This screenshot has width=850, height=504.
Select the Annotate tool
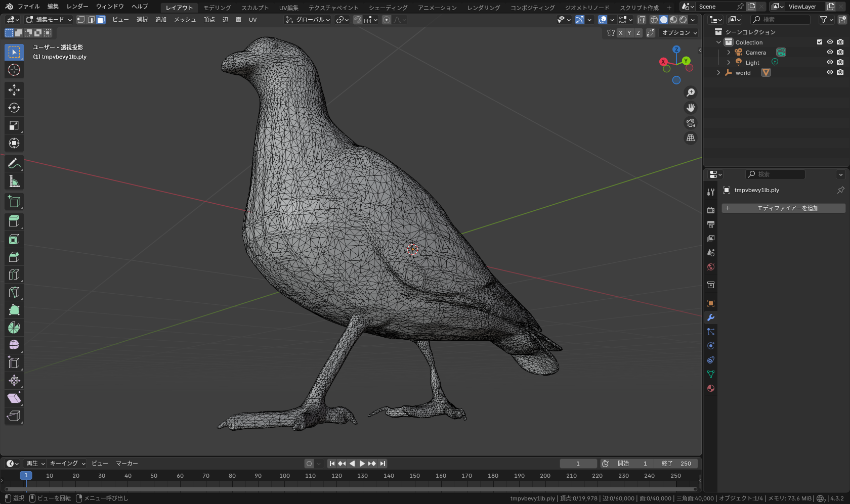(14, 163)
